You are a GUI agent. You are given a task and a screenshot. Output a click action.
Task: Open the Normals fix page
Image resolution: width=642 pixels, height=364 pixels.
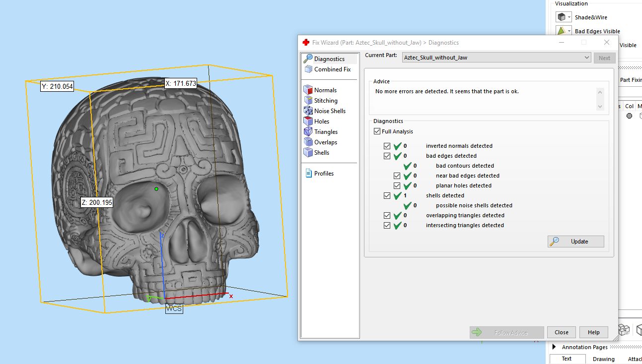click(x=325, y=90)
